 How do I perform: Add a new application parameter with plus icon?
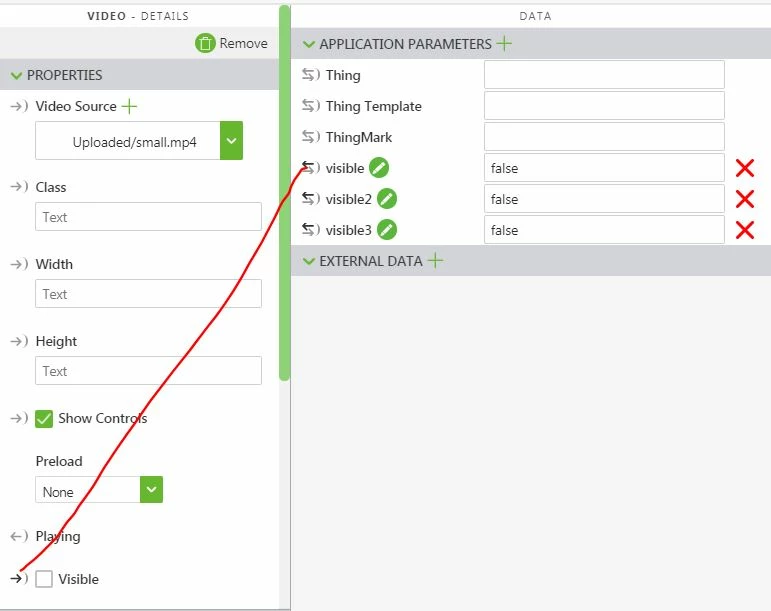(x=504, y=43)
